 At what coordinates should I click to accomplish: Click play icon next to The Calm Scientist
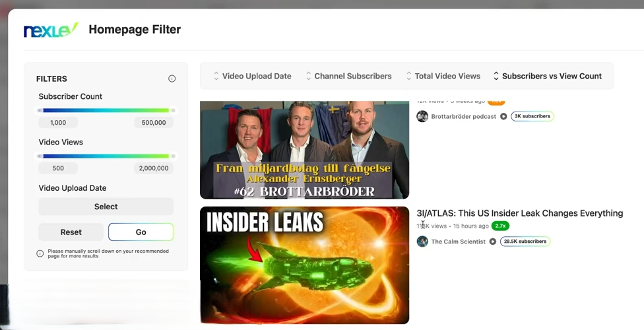pos(492,242)
